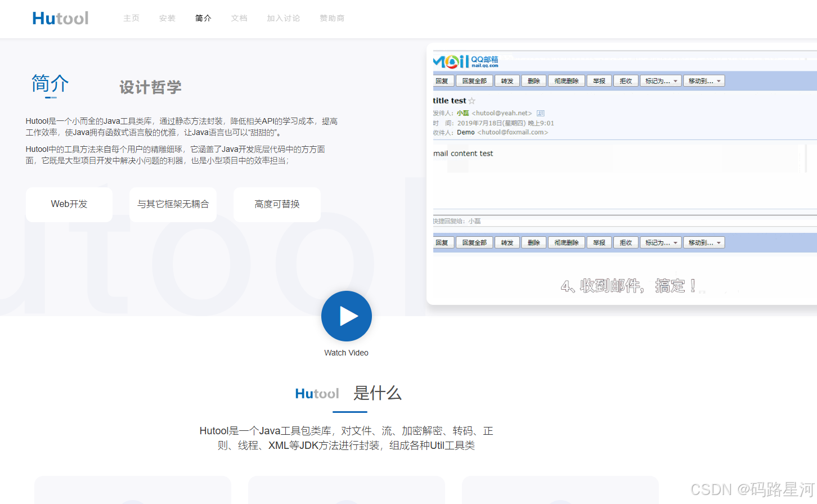Open 标记为 dropdown in the lower toolbar
The width and height of the screenshot is (817, 504).
(x=661, y=242)
